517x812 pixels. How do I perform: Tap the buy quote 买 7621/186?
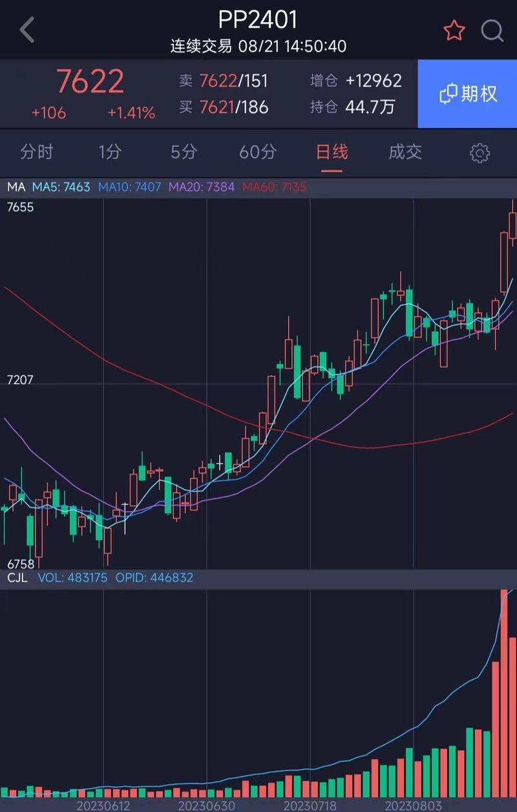pyautogui.click(x=224, y=107)
